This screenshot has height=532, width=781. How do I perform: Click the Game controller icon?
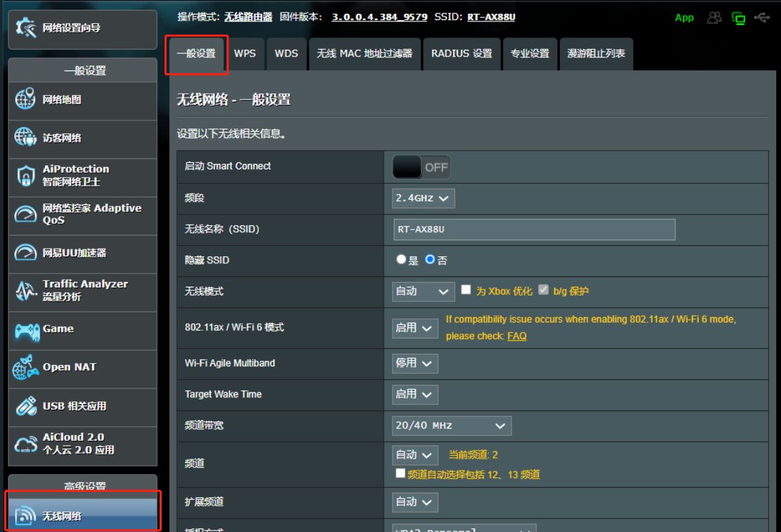27,331
